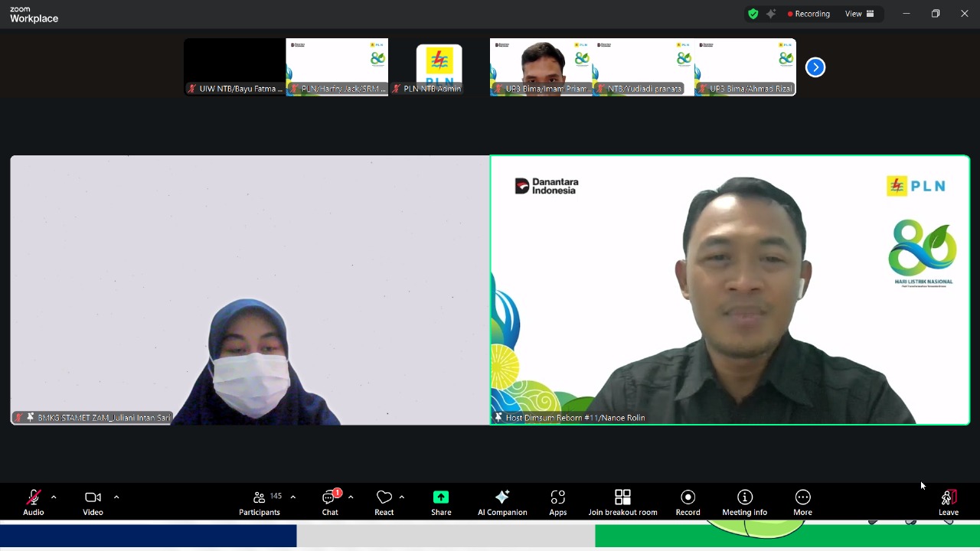Show Meeting info details

click(744, 502)
